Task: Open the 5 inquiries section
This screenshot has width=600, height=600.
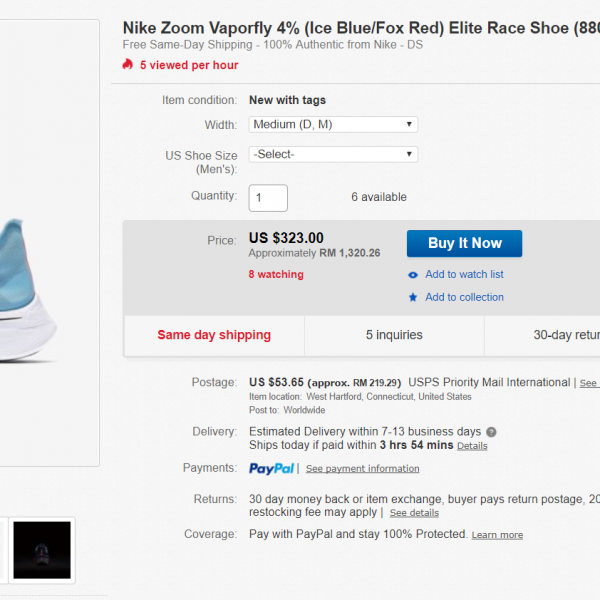Action: pyautogui.click(x=394, y=335)
